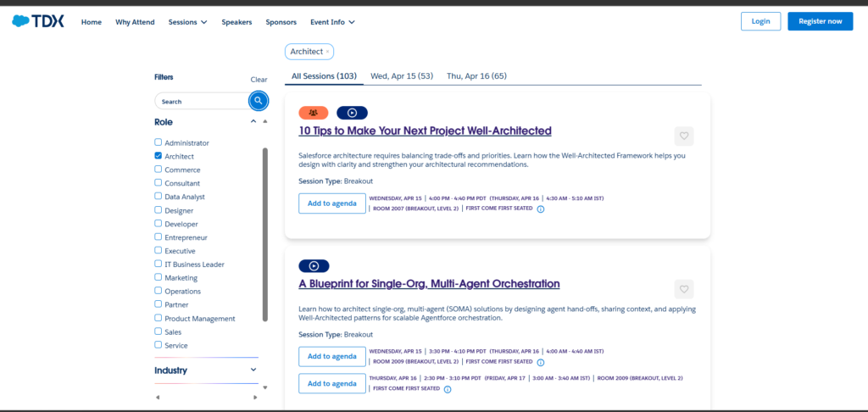
Task: Click play badge above the Blueprint session title
Action: (x=314, y=265)
